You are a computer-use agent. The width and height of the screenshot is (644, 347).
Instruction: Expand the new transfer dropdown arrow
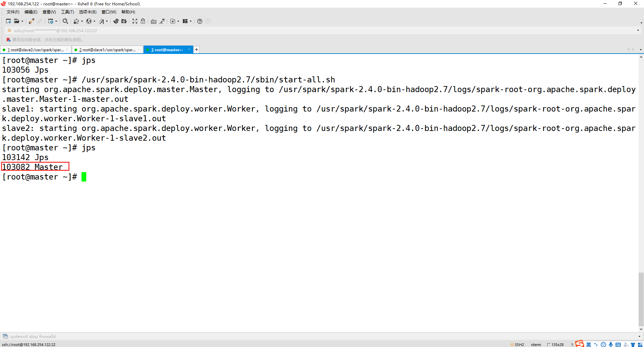coord(178,21)
